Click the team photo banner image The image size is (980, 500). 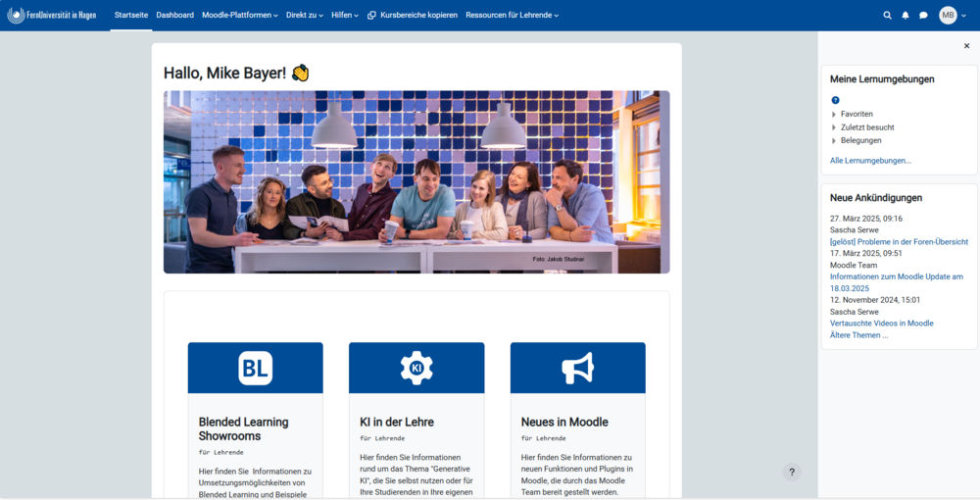(x=416, y=182)
